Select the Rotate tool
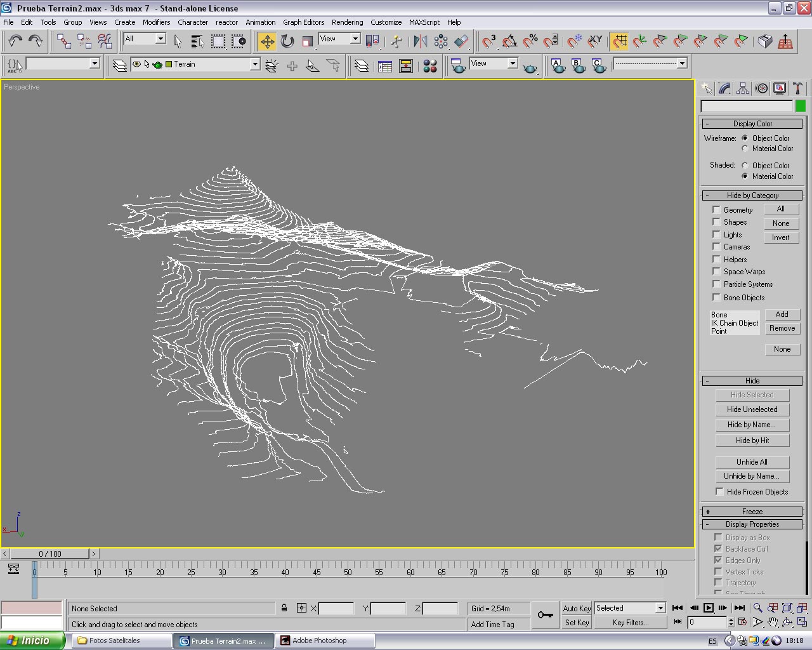 [x=287, y=41]
